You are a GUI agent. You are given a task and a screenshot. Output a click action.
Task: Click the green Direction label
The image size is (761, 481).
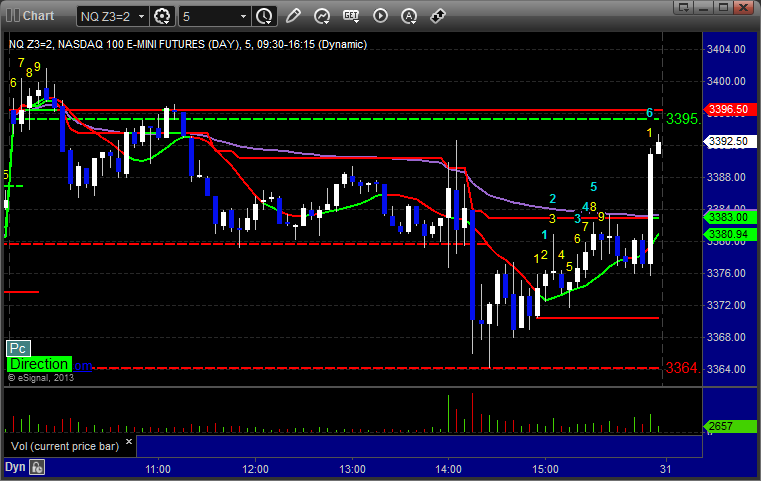(39, 364)
